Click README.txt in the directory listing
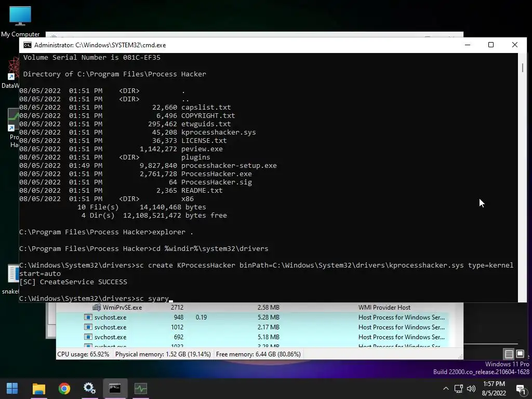 (x=202, y=190)
